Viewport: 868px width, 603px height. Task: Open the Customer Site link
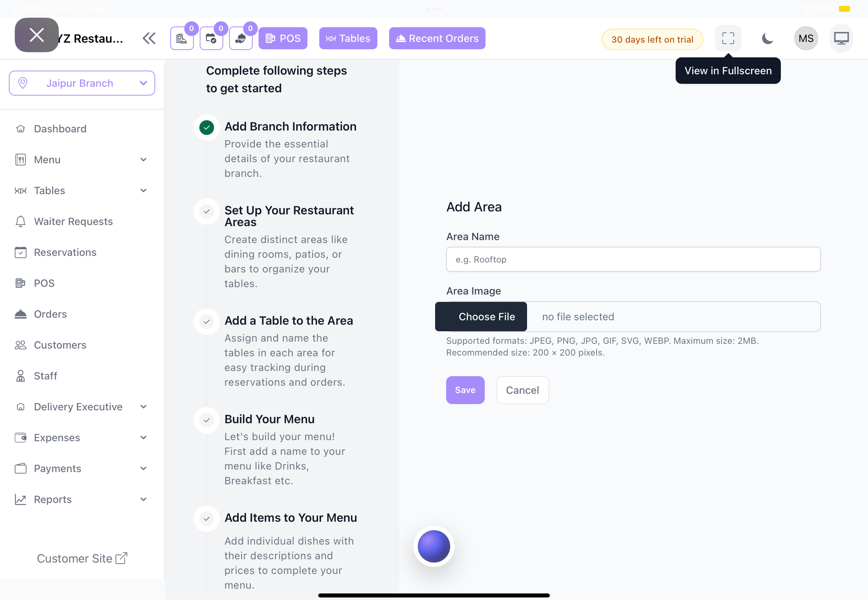tap(82, 558)
